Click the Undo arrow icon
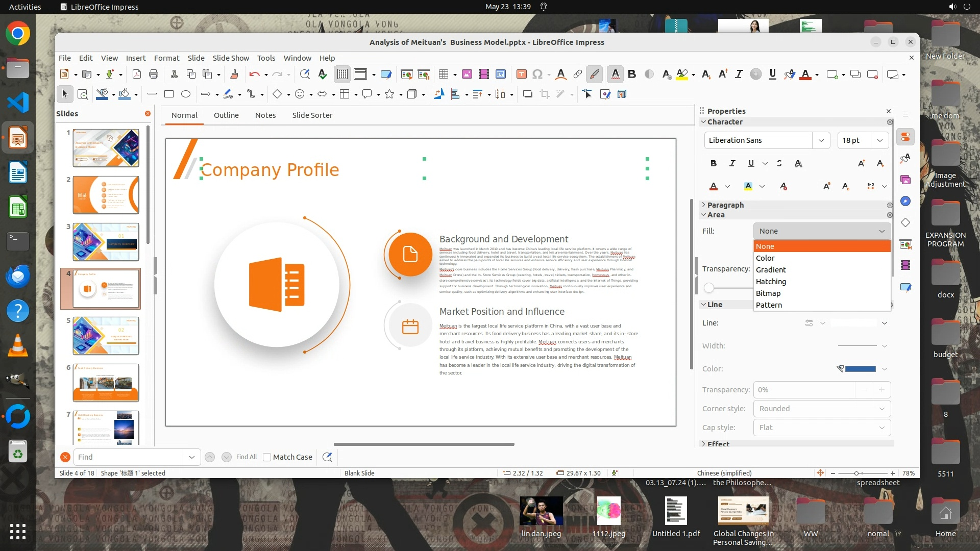Image resolution: width=980 pixels, height=551 pixels. [x=254, y=74]
